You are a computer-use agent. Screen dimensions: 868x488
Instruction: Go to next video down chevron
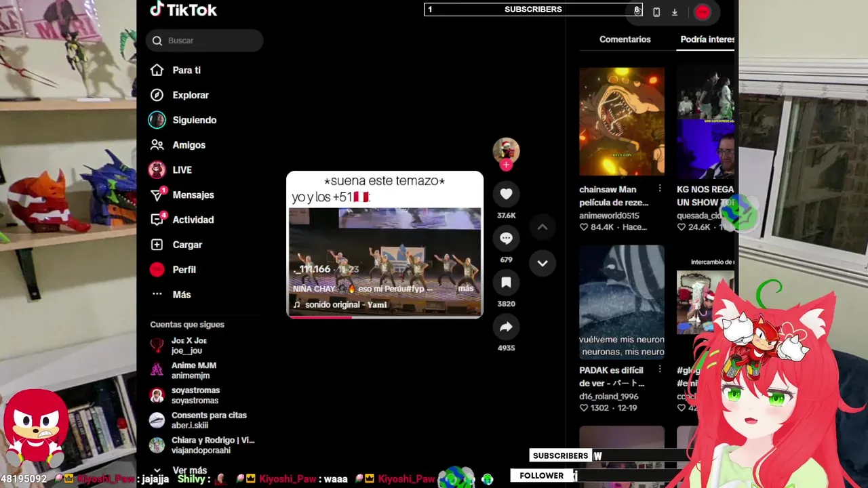(542, 263)
